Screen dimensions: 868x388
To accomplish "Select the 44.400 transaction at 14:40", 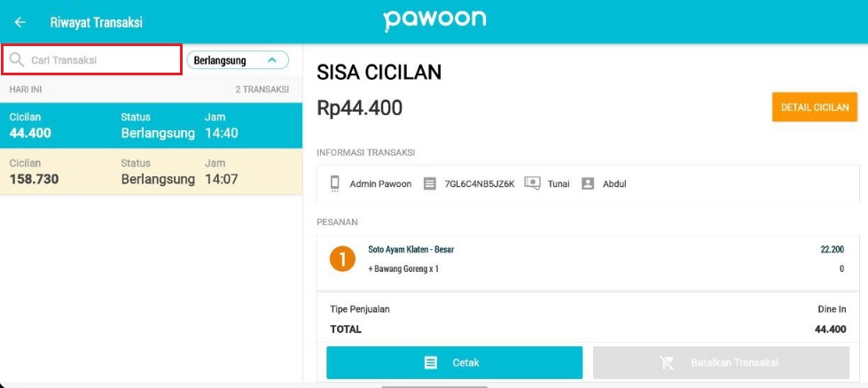I will click(x=151, y=126).
